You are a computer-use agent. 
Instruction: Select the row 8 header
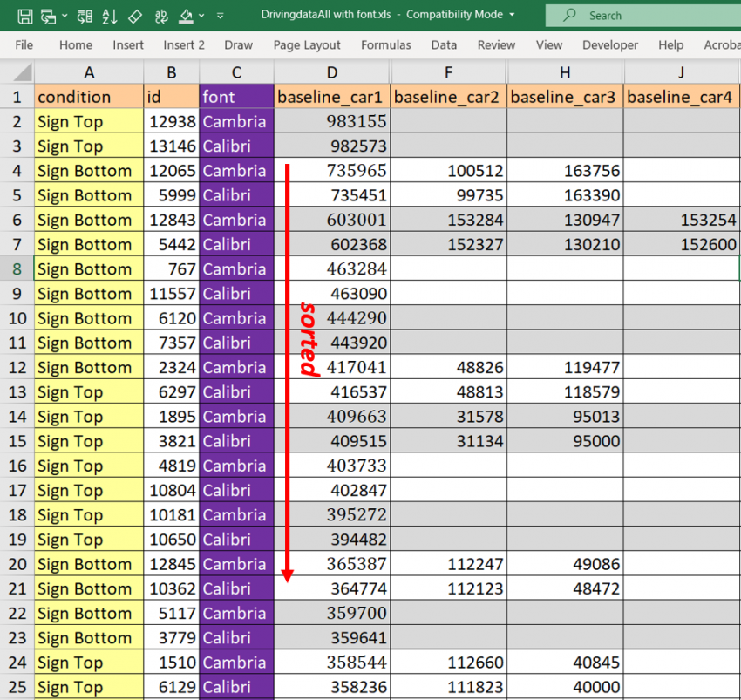point(17,269)
